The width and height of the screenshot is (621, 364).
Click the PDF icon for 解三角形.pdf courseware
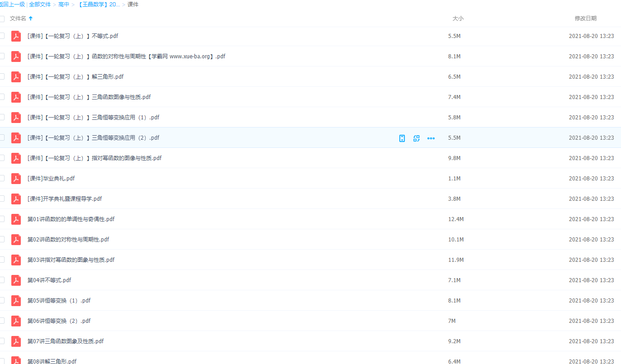(x=16, y=77)
